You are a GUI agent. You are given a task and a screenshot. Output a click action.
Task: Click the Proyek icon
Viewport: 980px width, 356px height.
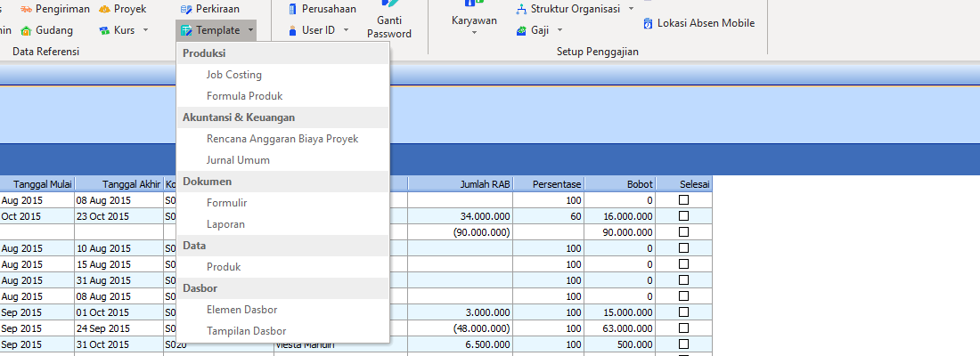point(104,10)
